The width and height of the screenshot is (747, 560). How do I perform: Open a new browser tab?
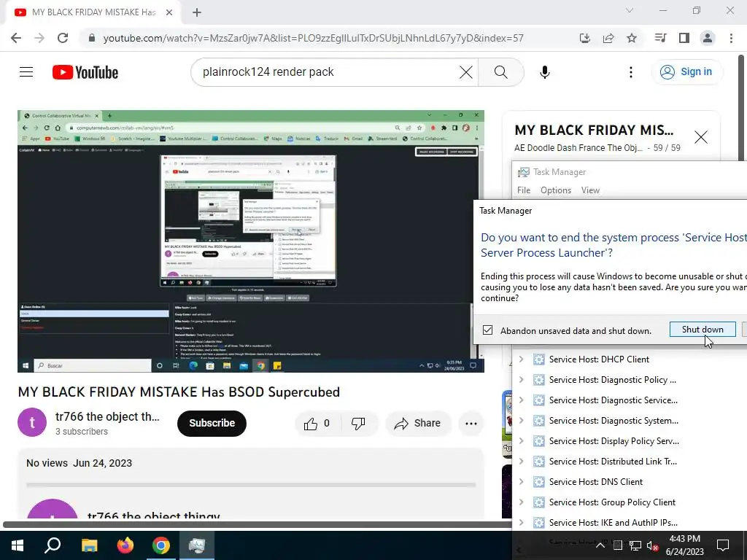click(x=197, y=12)
